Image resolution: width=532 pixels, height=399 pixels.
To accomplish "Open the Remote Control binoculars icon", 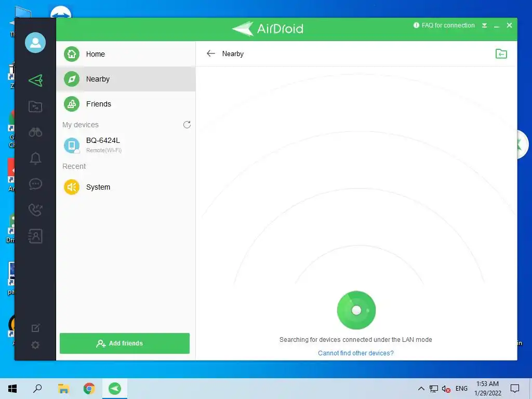I will (35, 132).
